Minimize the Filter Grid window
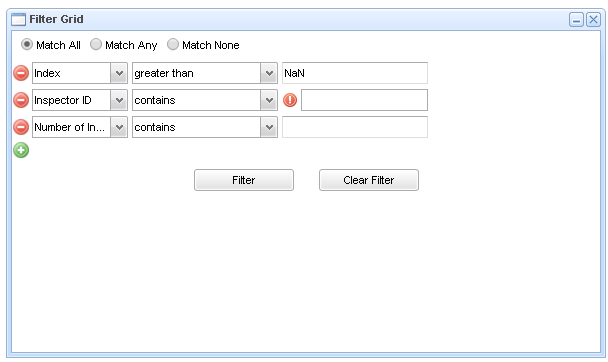 pyautogui.click(x=576, y=19)
